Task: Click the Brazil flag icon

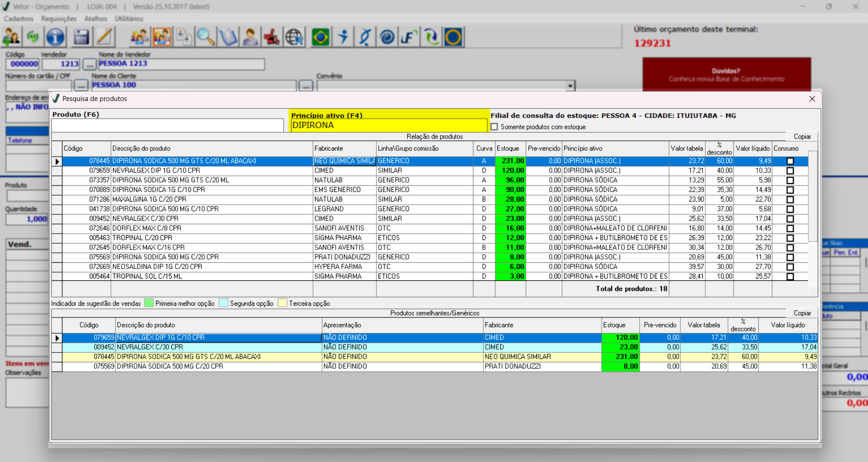Action: (320, 37)
